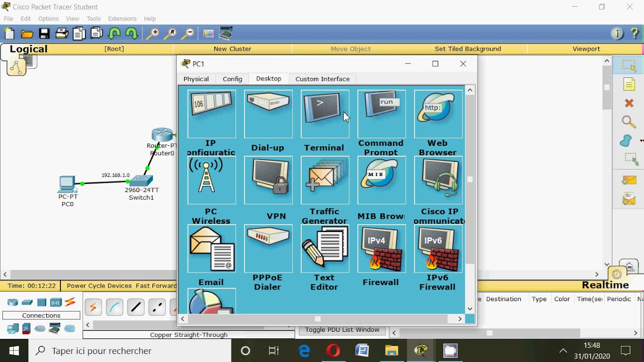The width and height of the screenshot is (644, 362).
Task: Click Set Tiled Background
Action: 468,49
